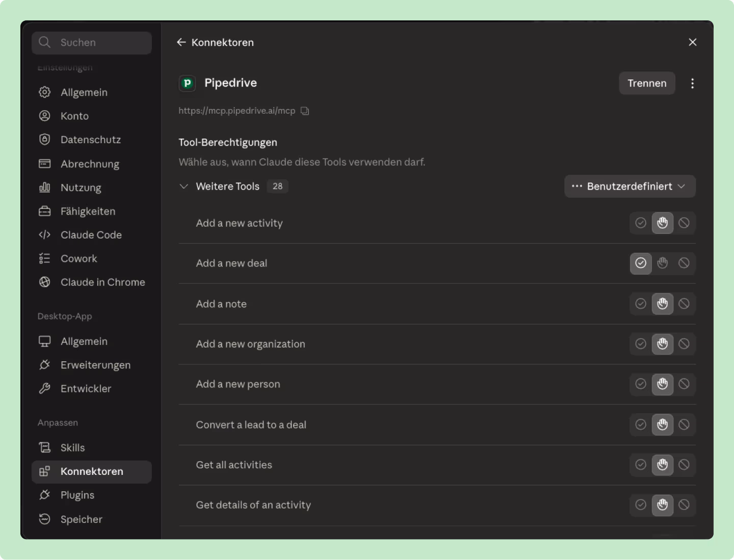Close the settings dialog
734x560 pixels.
point(692,42)
